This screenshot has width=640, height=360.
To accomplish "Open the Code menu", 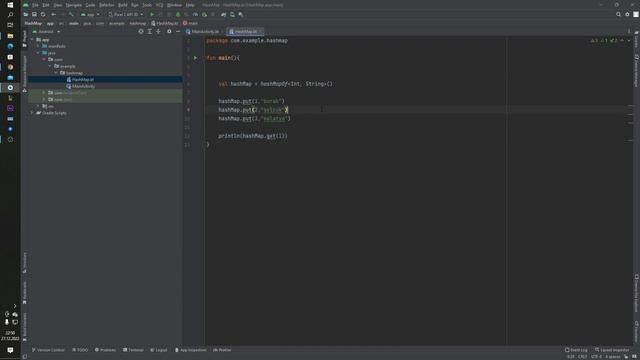I will (90, 5).
